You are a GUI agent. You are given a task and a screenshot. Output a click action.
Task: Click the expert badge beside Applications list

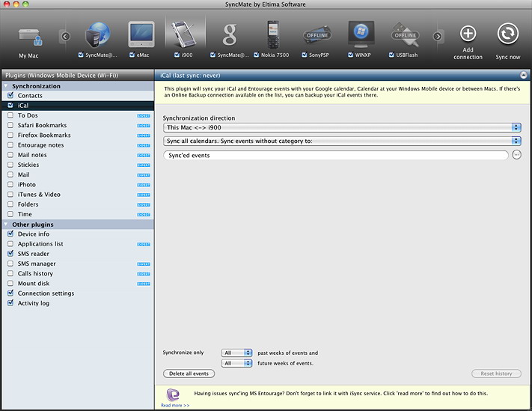(144, 244)
